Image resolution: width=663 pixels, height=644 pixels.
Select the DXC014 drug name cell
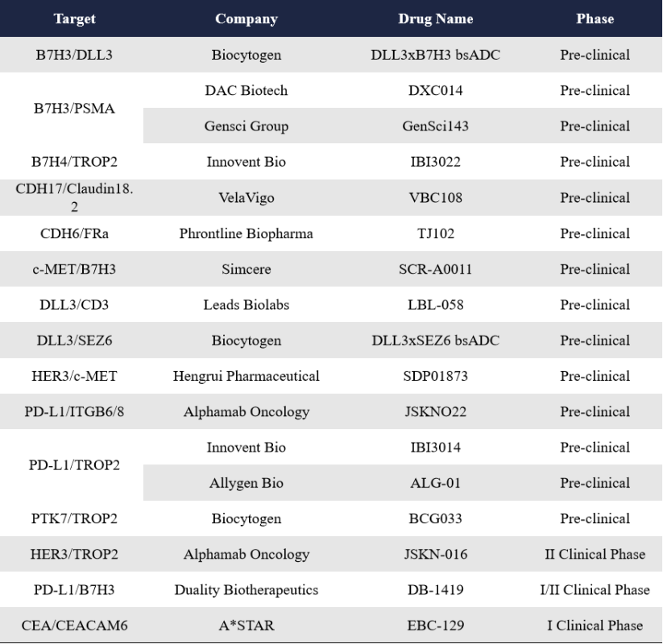point(436,90)
